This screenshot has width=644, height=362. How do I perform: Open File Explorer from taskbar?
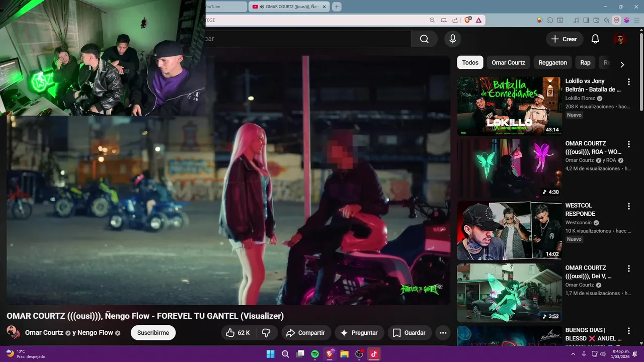[x=344, y=354]
